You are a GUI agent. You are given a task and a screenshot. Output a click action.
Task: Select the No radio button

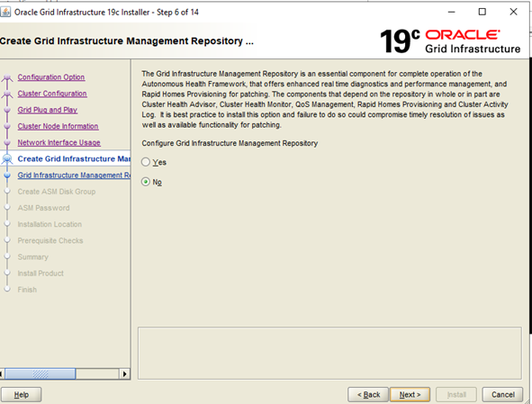tap(146, 182)
